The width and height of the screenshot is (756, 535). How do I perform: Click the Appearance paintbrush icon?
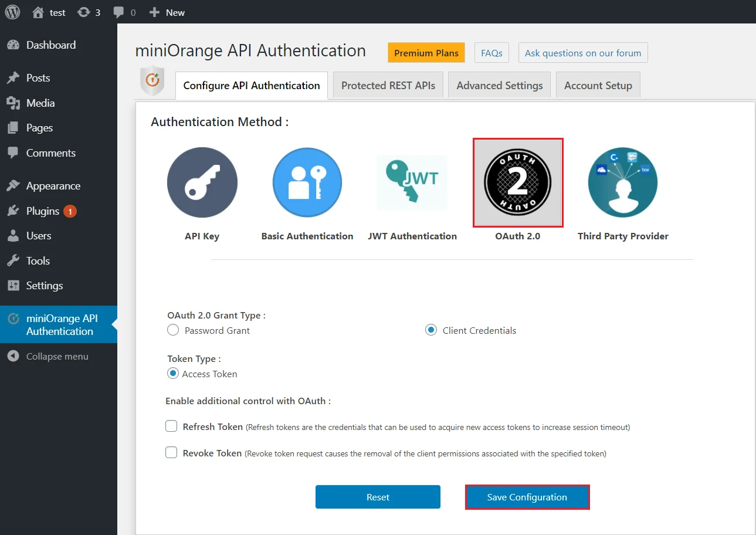(13, 185)
